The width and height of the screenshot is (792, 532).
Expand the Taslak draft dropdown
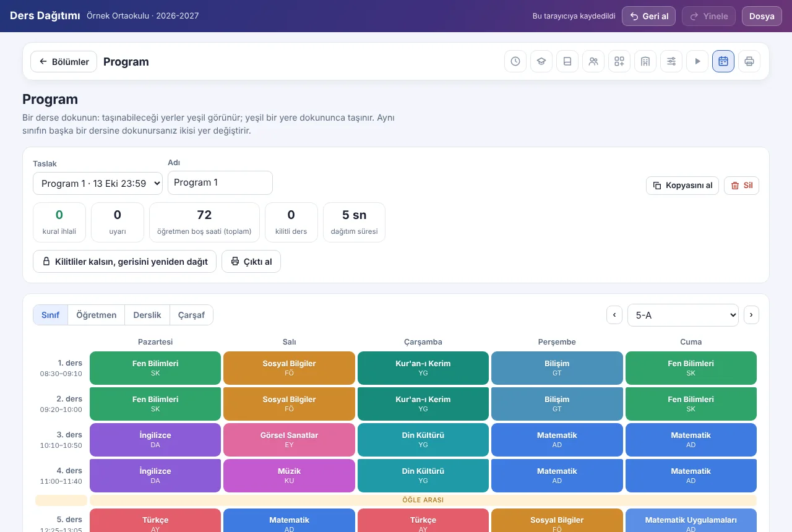tap(98, 183)
